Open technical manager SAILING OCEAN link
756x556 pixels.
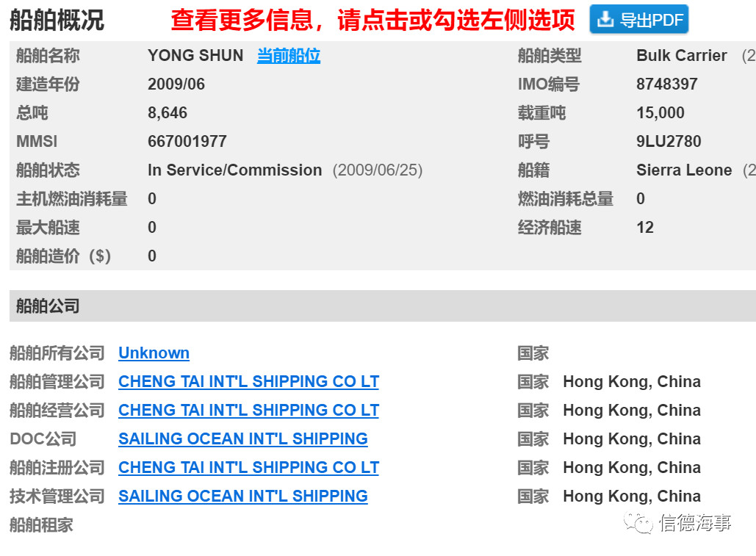(x=243, y=496)
